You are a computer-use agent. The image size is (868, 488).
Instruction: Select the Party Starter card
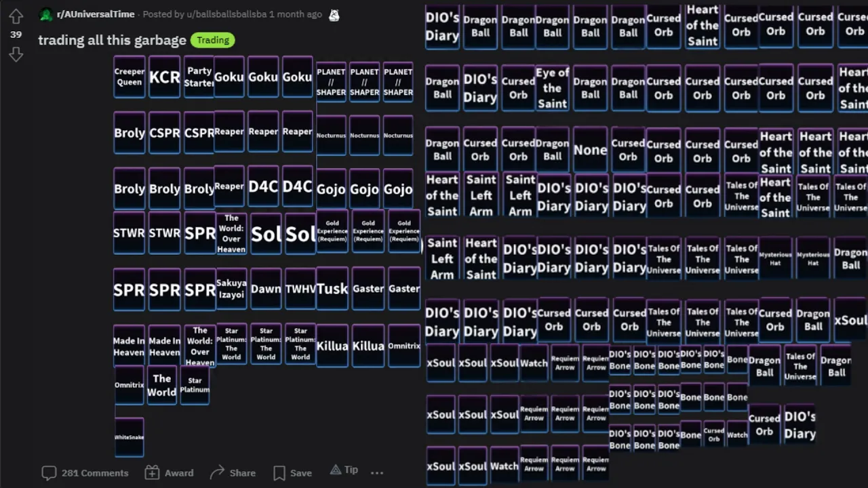(x=199, y=77)
